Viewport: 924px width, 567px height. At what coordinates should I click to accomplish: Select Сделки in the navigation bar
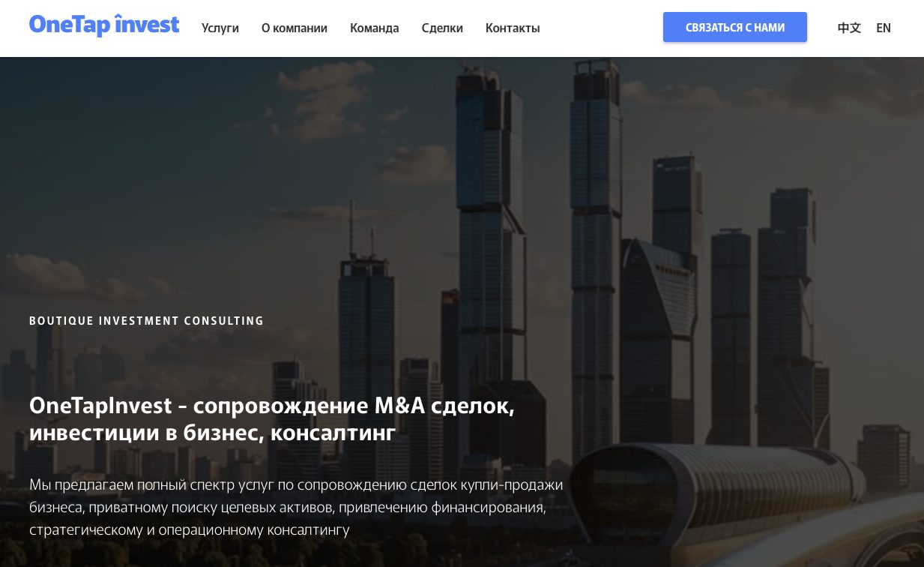click(442, 28)
